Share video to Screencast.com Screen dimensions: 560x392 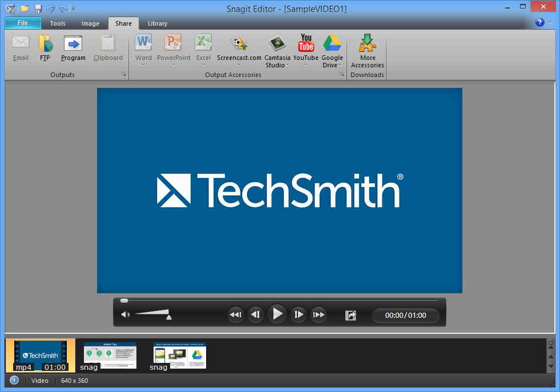point(239,44)
